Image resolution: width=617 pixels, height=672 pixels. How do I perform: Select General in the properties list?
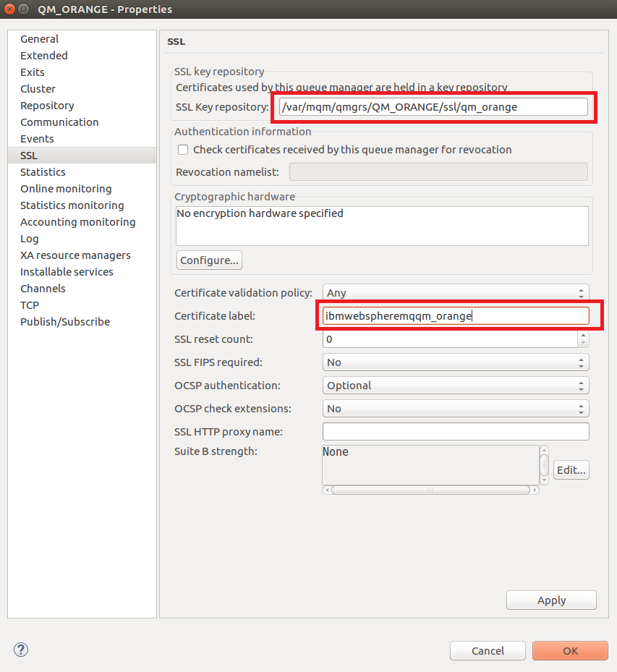[40, 39]
